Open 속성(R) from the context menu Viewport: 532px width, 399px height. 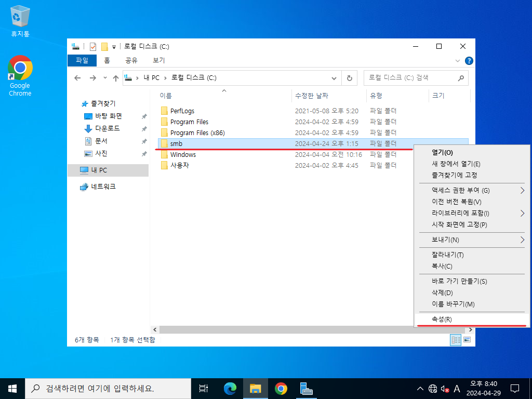472,320
